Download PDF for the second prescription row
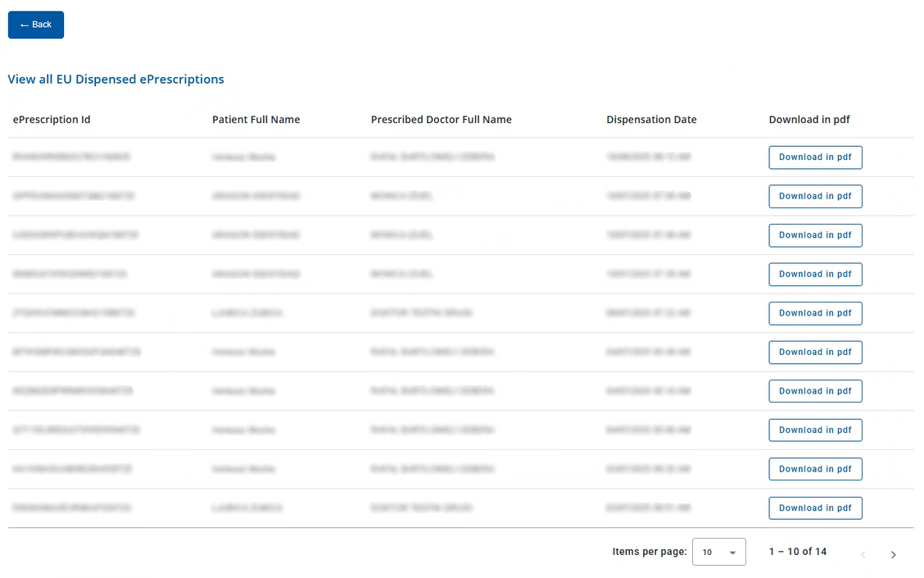This screenshot has width=924, height=578. coord(814,197)
